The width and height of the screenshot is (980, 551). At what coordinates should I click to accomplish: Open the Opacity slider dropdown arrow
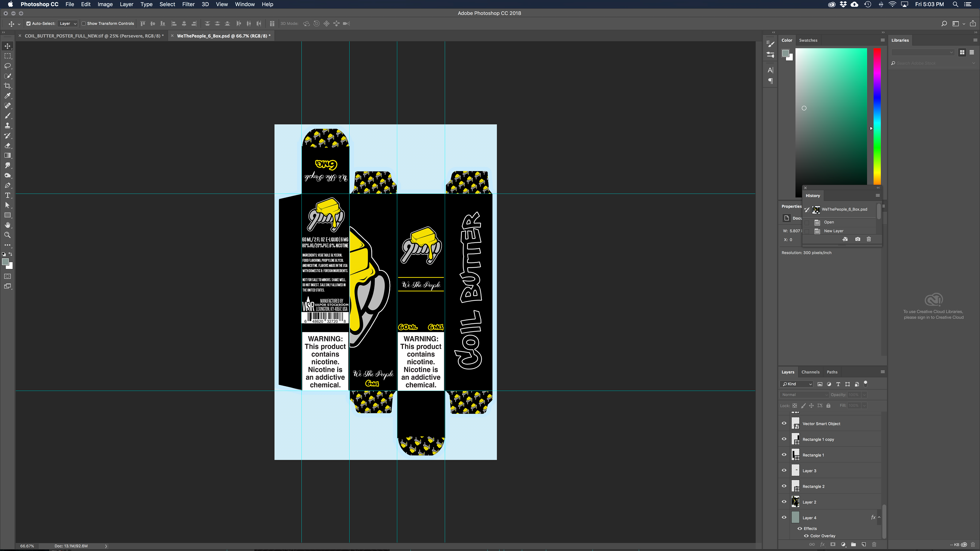click(x=864, y=395)
